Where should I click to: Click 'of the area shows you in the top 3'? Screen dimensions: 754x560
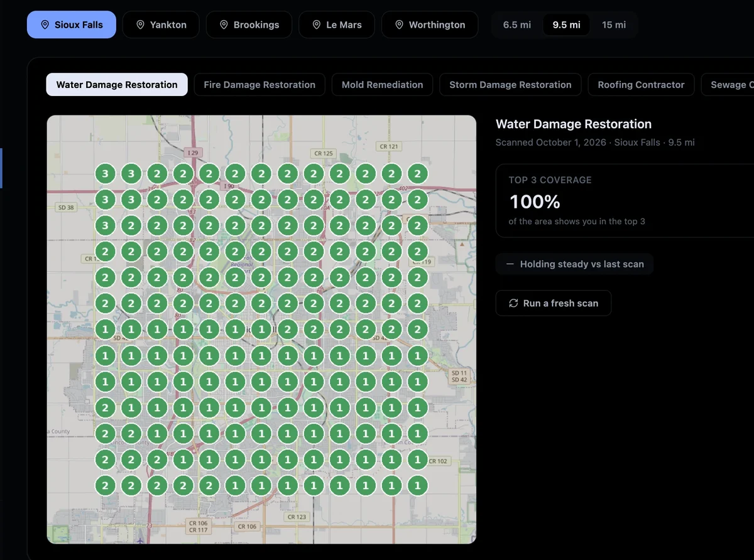pyautogui.click(x=577, y=222)
